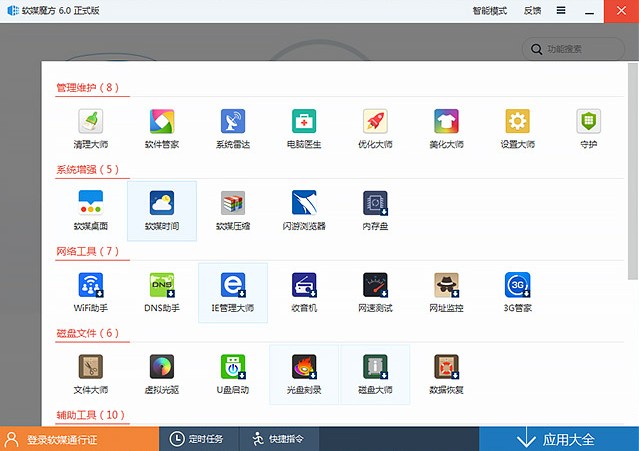Screen dimensions: 639x451
Task: Open 定时任务 scheduled tasks
Action: coord(197,439)
